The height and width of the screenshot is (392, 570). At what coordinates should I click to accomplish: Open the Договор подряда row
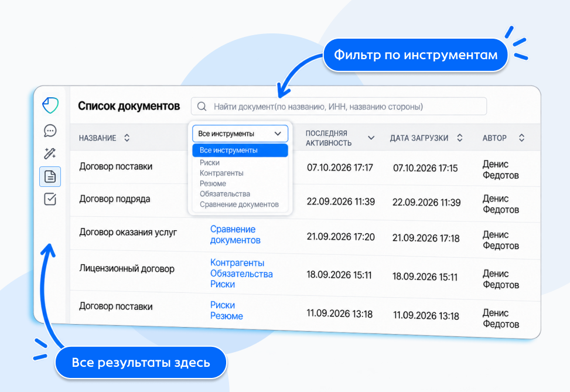coord(115,199)
